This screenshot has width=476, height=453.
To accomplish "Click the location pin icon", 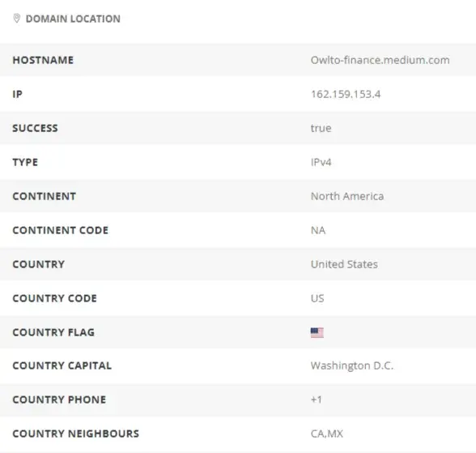I will coord(17,19).
